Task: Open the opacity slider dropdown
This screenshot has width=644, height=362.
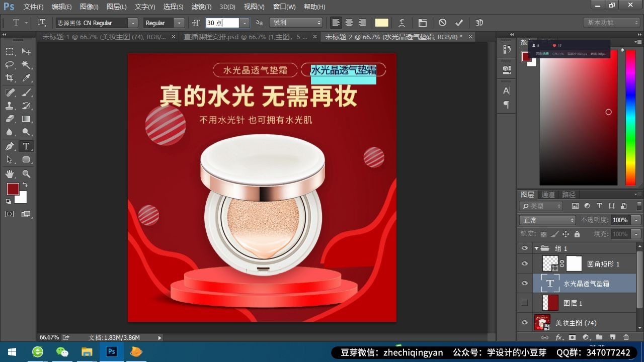Action: pos(636,220)
